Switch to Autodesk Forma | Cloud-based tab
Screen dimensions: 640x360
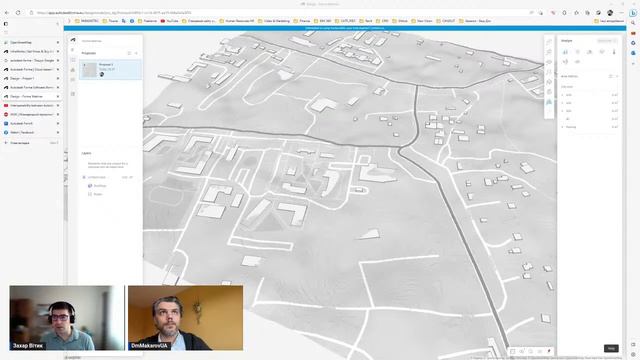click(31, 69)
